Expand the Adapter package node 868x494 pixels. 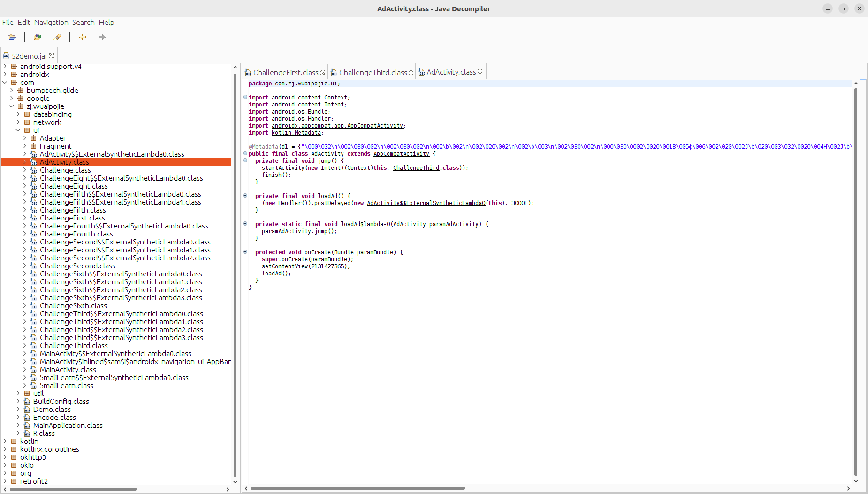tap(25, 138)
